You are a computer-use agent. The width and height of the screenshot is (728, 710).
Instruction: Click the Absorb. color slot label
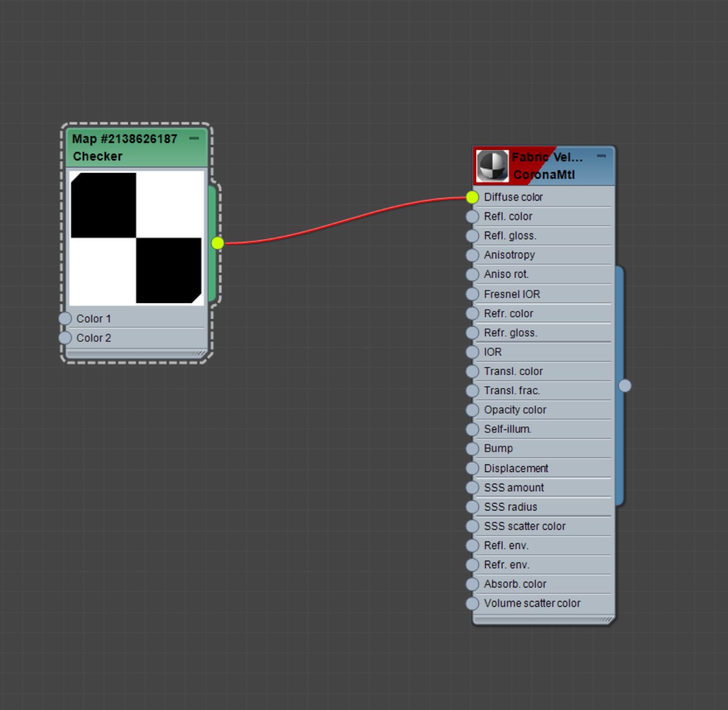(x=515, y=584)
